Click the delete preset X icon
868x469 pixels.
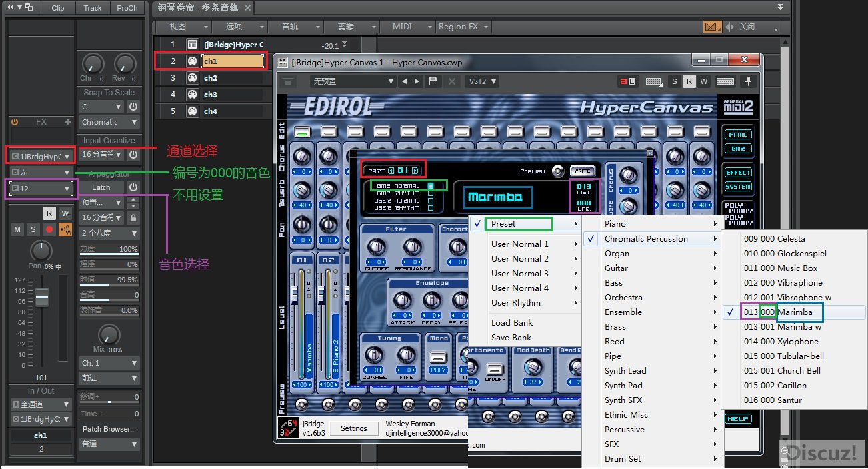(452, 81)
